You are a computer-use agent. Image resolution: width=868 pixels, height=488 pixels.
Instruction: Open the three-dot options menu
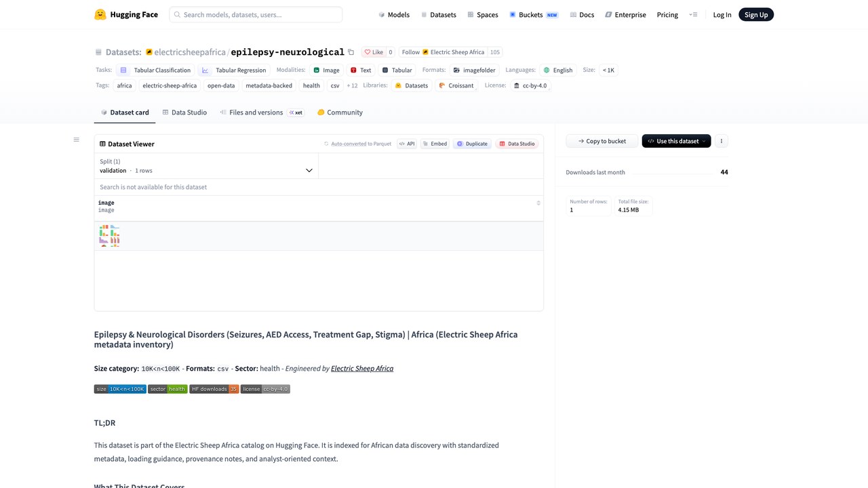click(x=722, y=141)
